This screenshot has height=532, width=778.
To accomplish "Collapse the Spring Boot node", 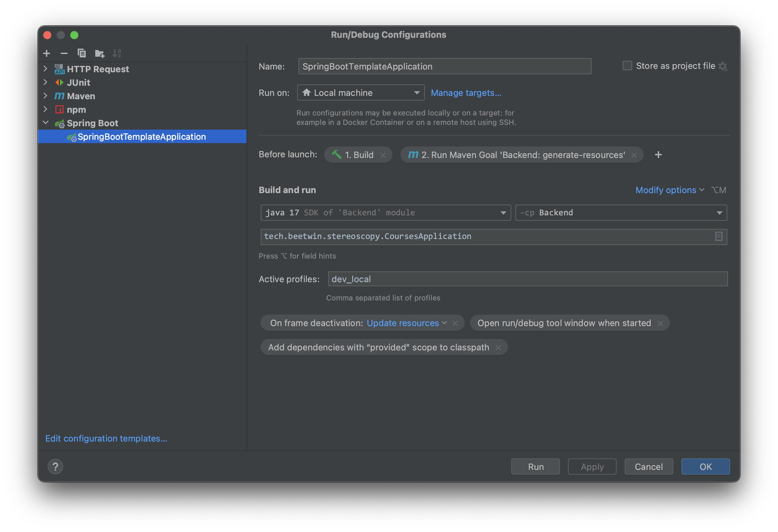I will tap(46, 123).
